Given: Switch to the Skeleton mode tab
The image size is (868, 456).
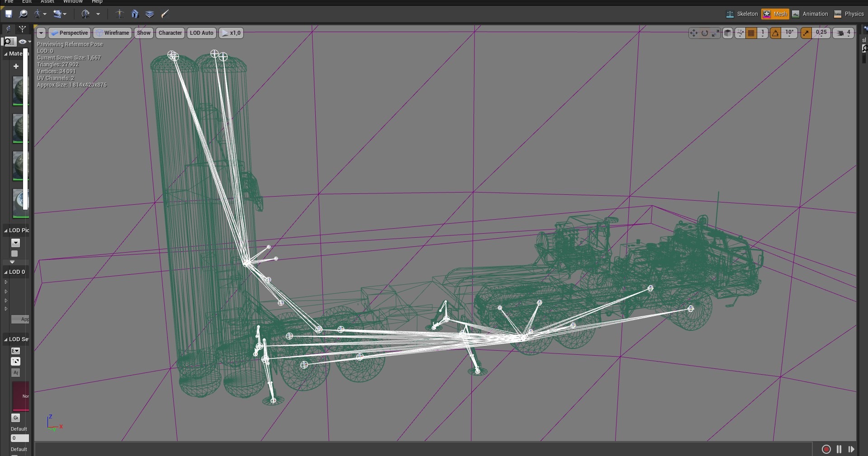Looking at the screenshot, I should (742, 14).
